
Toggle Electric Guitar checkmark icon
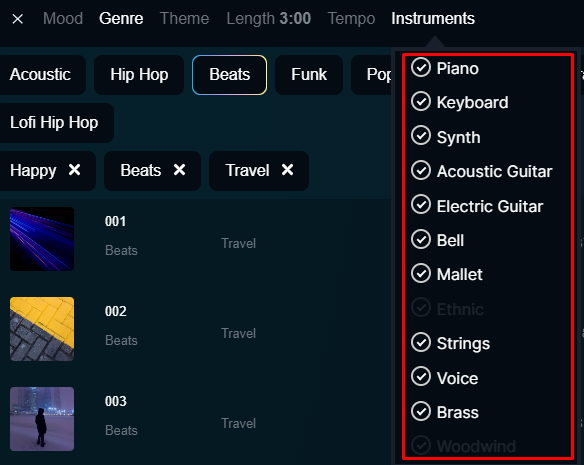421,204
